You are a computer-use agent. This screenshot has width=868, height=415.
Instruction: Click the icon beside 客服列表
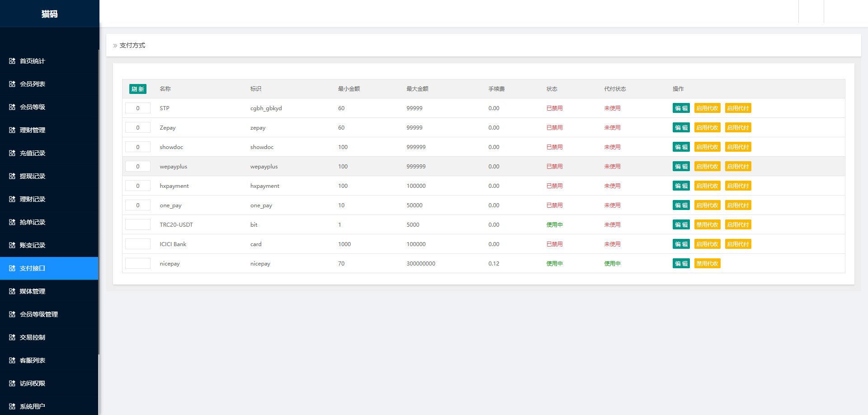click(x=12, y=360)
